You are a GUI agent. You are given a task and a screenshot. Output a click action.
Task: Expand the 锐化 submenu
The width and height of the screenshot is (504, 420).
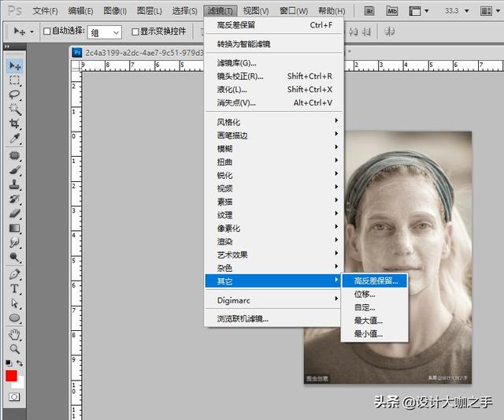273,175
